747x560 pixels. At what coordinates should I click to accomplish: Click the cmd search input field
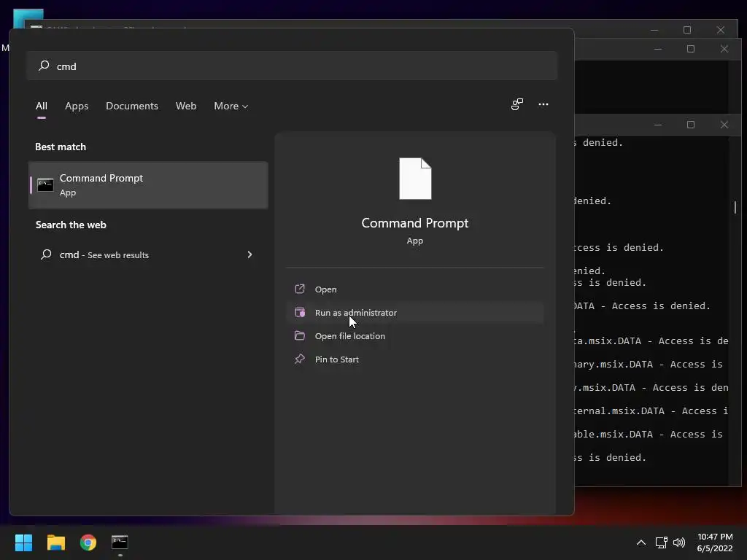(292, 66)
